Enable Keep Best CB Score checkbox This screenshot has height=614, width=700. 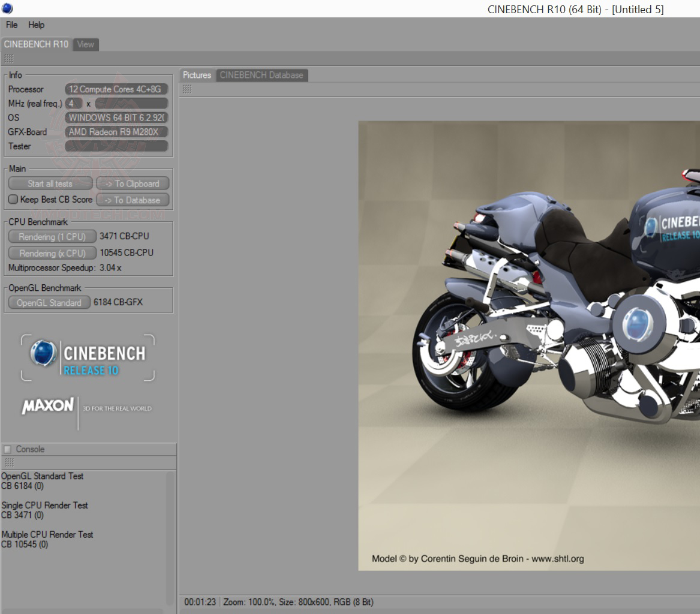(13, 200)
